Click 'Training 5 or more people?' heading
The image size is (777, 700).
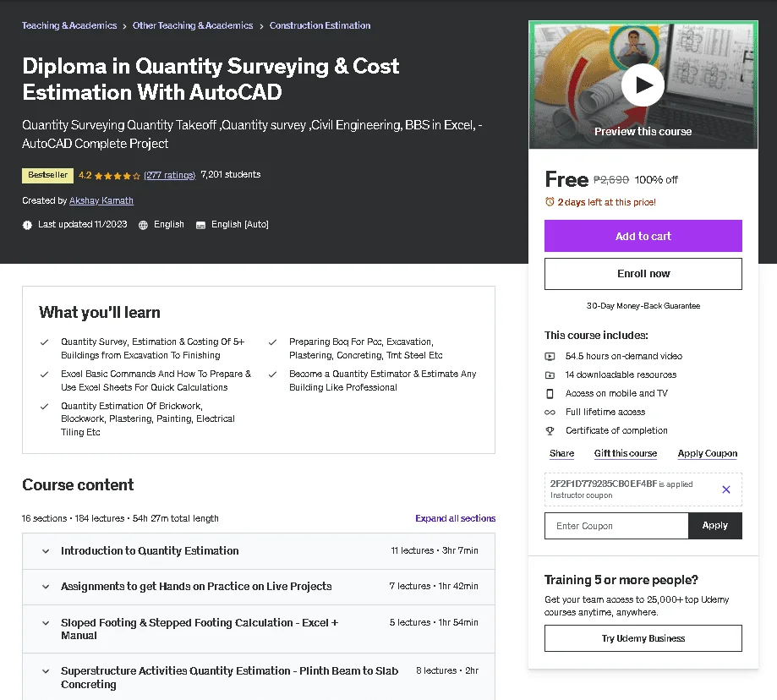(x=621, y=580)
